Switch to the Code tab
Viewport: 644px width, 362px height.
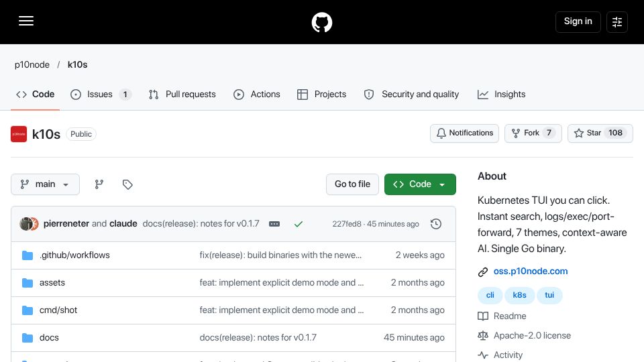click(36, 95)
